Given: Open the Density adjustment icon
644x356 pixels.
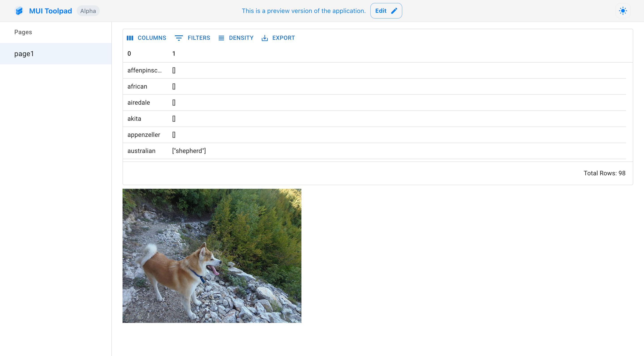Looking at the screenshot, I should [221, 38].
